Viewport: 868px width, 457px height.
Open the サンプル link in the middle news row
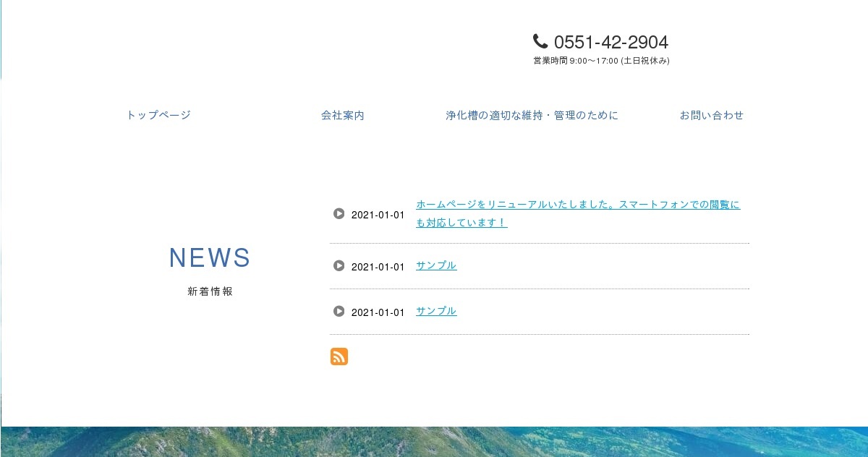pyautogui.click(x=436, y=265)
